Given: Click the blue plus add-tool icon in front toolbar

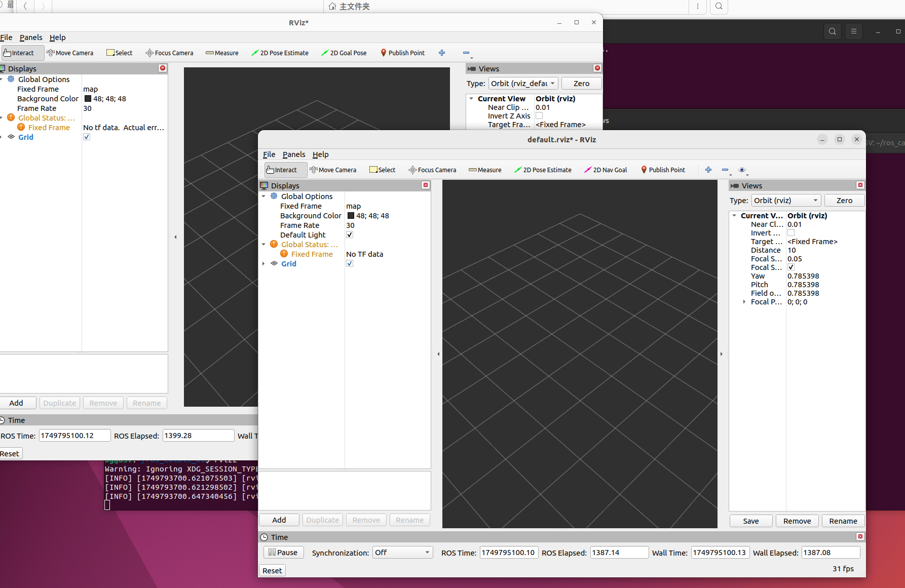Looking at the screenshot, I should (x=708, y=170).
